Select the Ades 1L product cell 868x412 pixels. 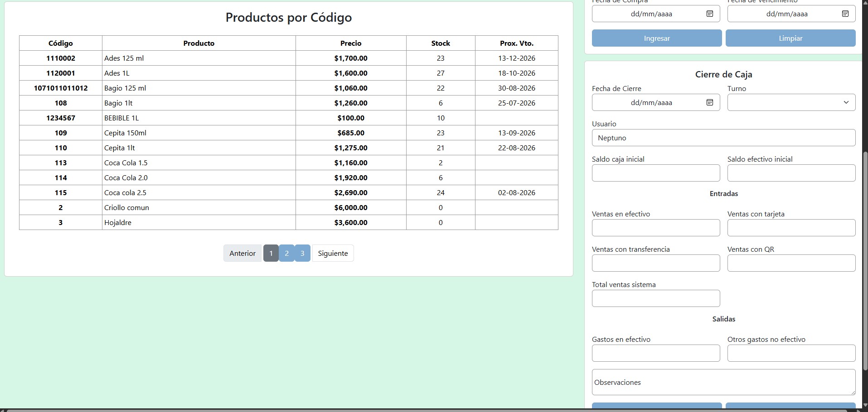click(x=199, y=73)
